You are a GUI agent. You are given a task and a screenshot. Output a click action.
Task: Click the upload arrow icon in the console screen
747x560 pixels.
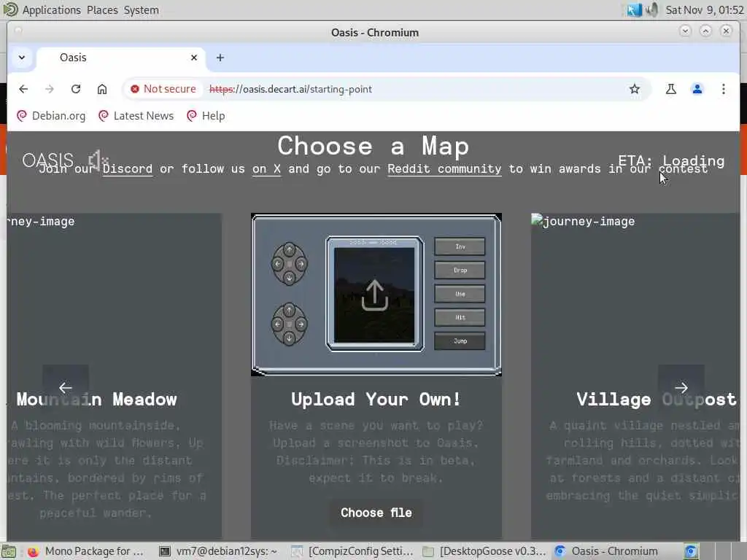[x=374, y=295]
